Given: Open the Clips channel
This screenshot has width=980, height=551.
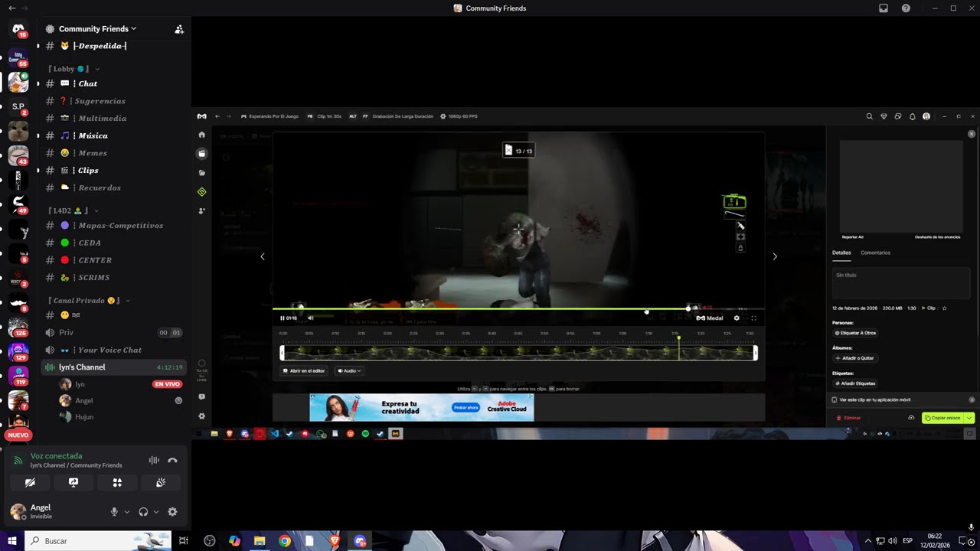Looking at the screenshot, I should point(112,170).
